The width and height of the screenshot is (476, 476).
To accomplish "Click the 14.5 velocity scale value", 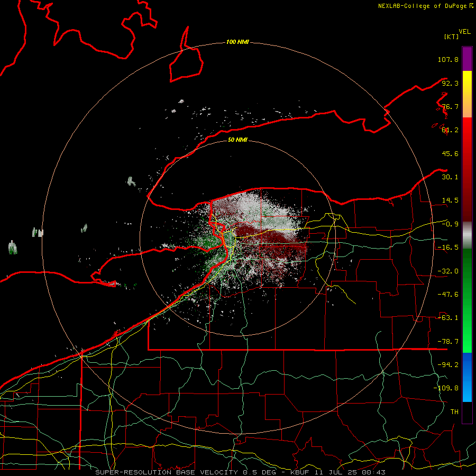I will tap(450, 200).
